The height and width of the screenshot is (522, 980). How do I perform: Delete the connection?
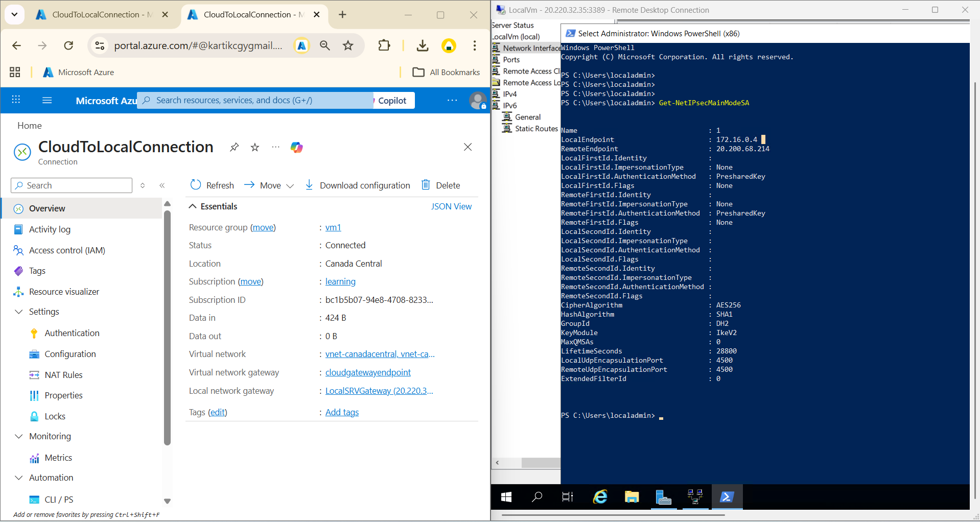pyautogui.click(x=440, y=185)
